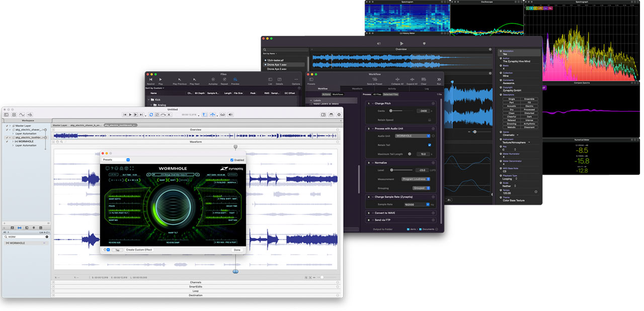644x311 pixels.
Task: Switch to the Waveform tab in Workflow window
Action: [357, 89]
